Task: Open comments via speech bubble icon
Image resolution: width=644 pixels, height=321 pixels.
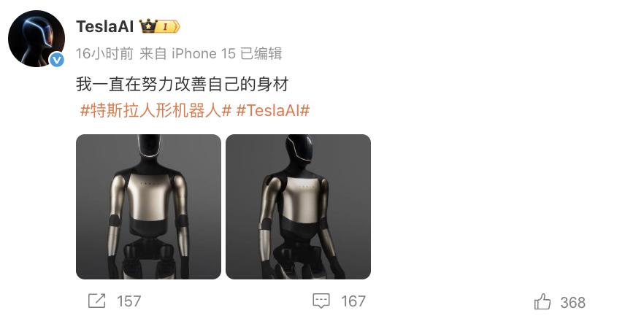Action: [321, 301]
